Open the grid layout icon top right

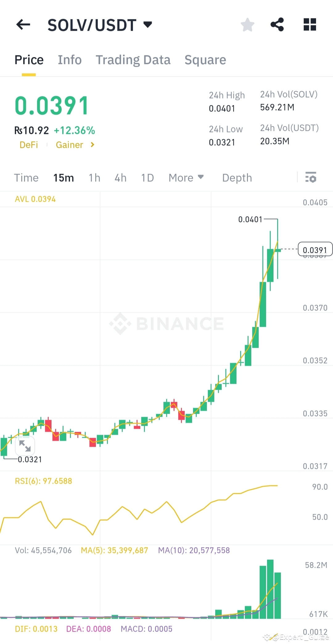310,25
